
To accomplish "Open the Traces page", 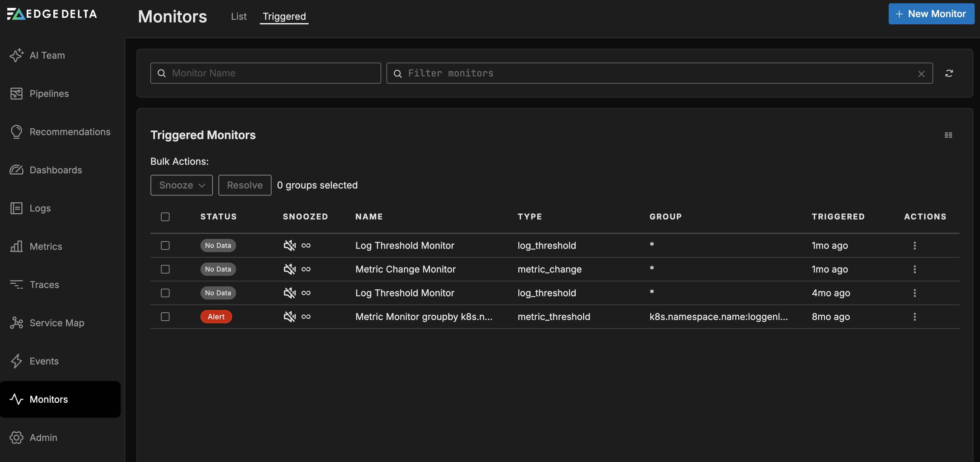I will [44, 284].
